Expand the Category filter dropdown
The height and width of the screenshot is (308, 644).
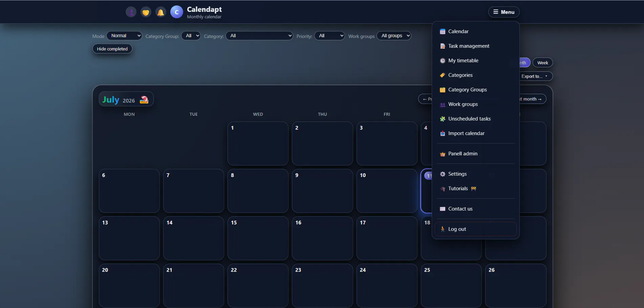click(259, 36)
